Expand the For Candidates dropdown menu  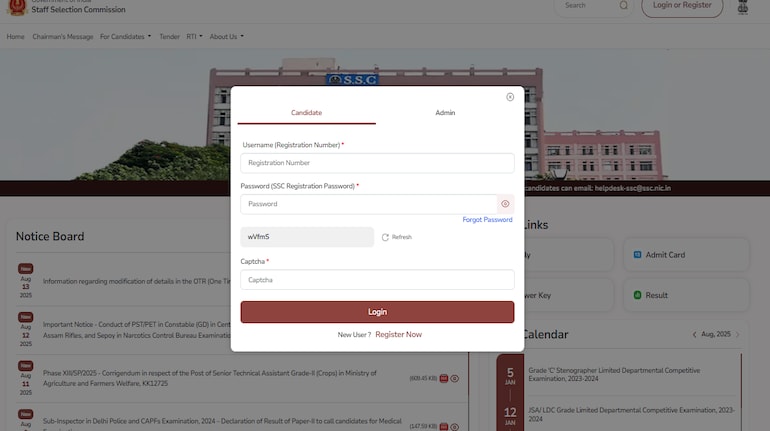pos(126,37)
